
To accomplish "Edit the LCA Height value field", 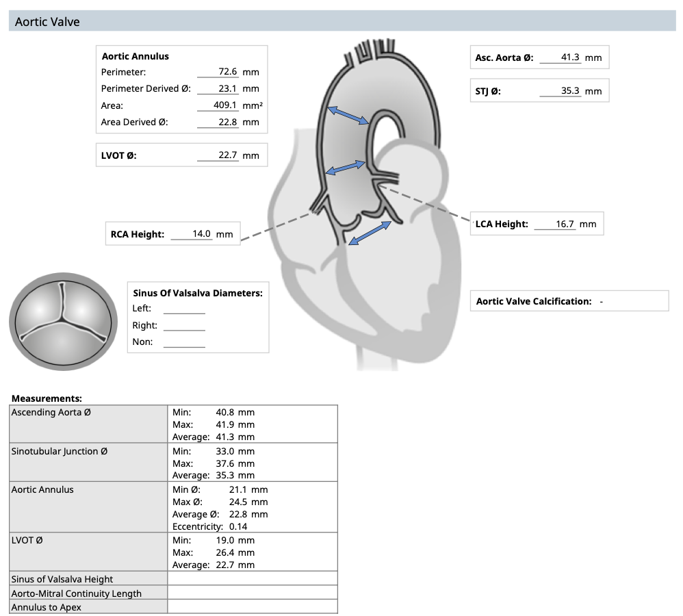I will click(x=554, y=224).
